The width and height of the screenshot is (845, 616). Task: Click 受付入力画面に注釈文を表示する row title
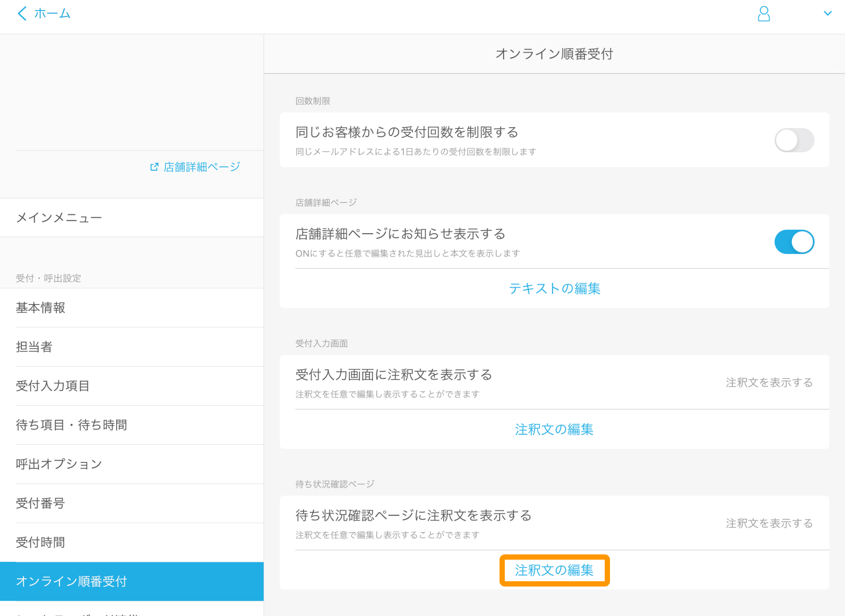pyautogui.click(x=394, y=374)
